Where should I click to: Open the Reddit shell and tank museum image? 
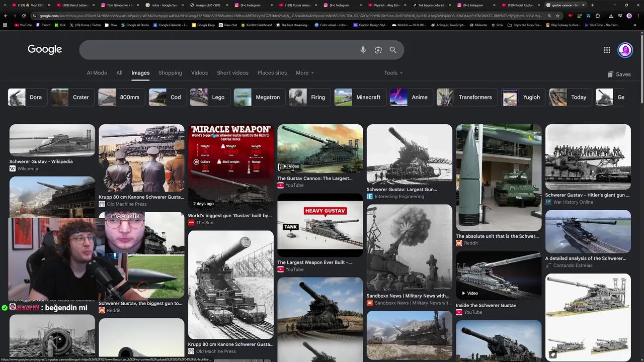(x=499, y=177)
